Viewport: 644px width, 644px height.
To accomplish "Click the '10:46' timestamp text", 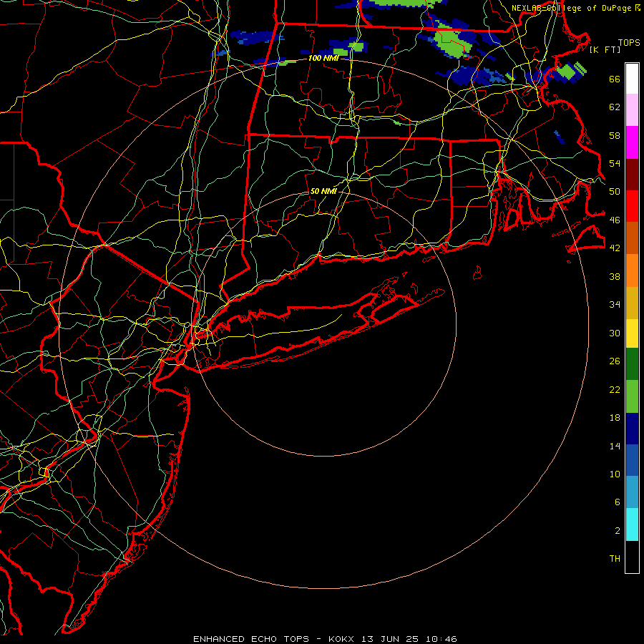I will coord(441,639).
